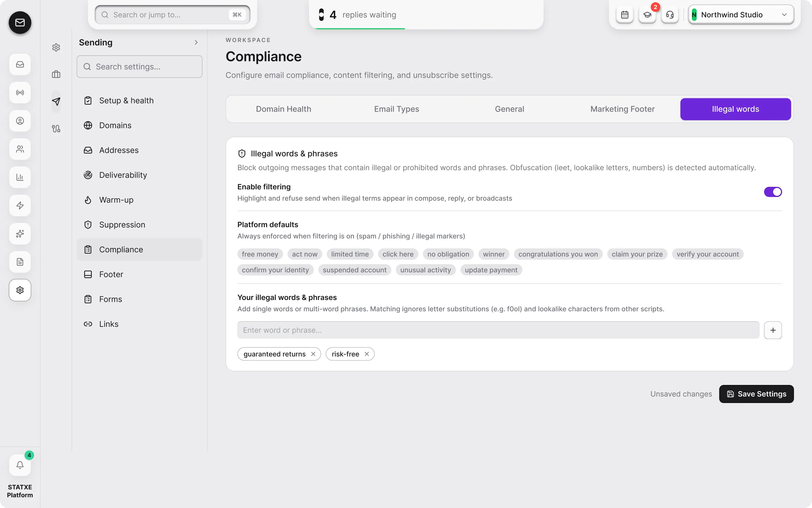
Task: Open the lightning bolt automation sidebar icon
Action: (x=20, y=205)
